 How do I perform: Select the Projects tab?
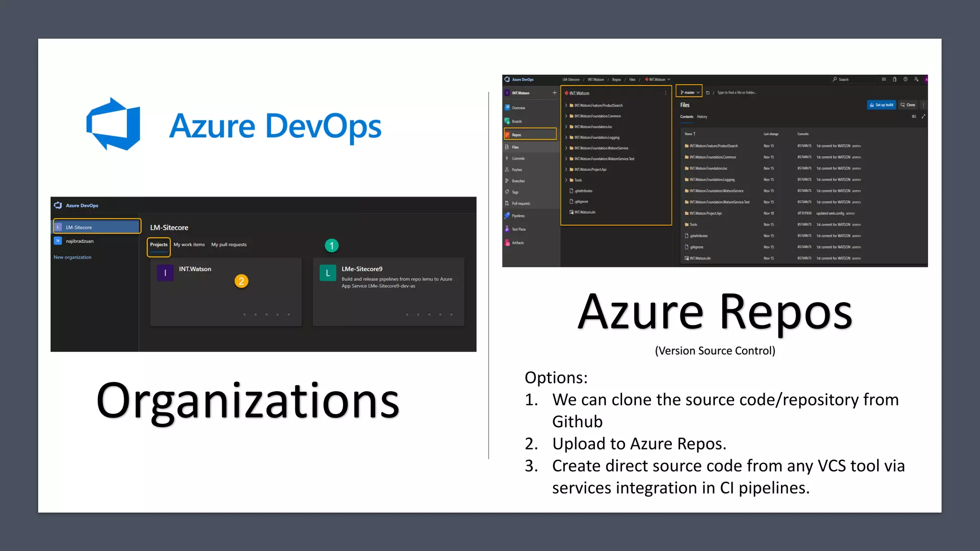159,245
